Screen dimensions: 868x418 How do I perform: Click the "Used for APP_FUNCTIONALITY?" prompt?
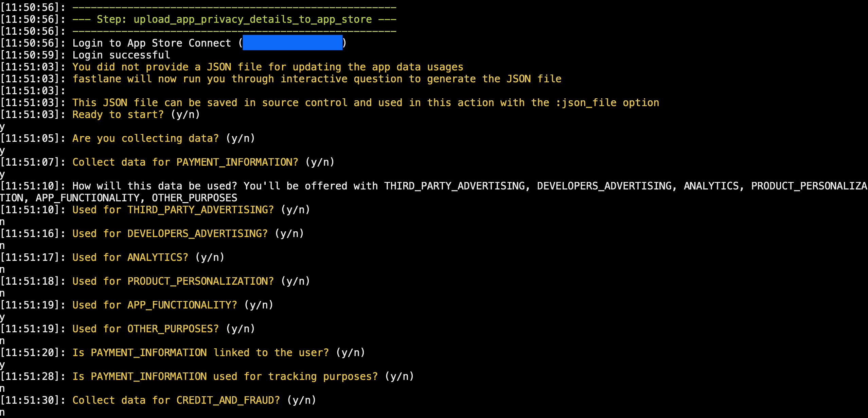[x=173, y=305]
